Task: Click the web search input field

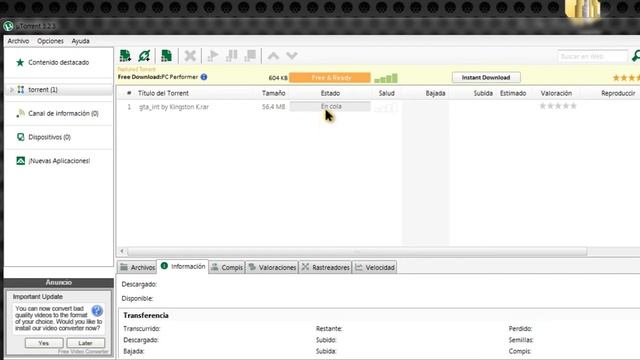Action: [x=592, y=56]
